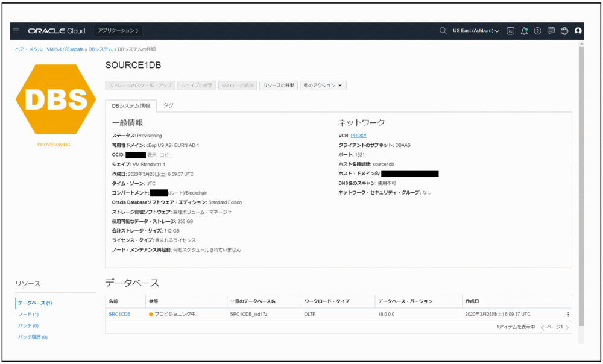Viewport: 603px width, 364px height.
Task: Click the ストレージのスケール・アップ button
Action: [140, 86]
